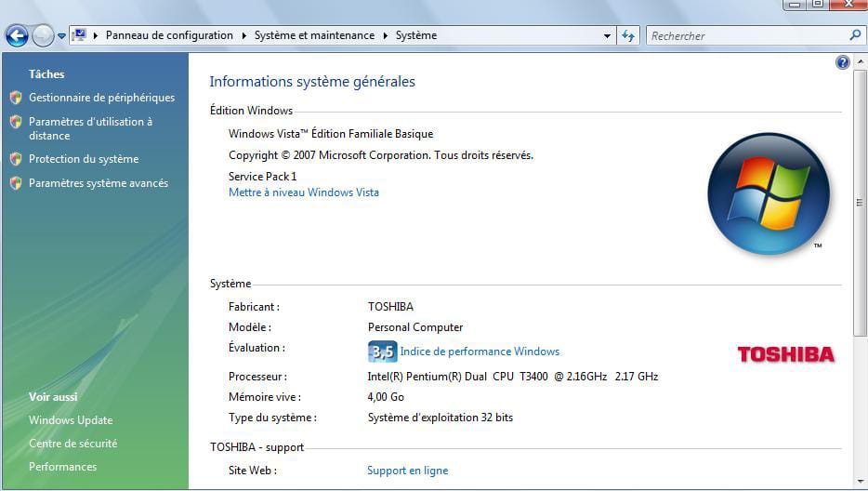868x491 pixels.
Task: Open Indice de performance Windows link
Action: (x=480, y=352)
